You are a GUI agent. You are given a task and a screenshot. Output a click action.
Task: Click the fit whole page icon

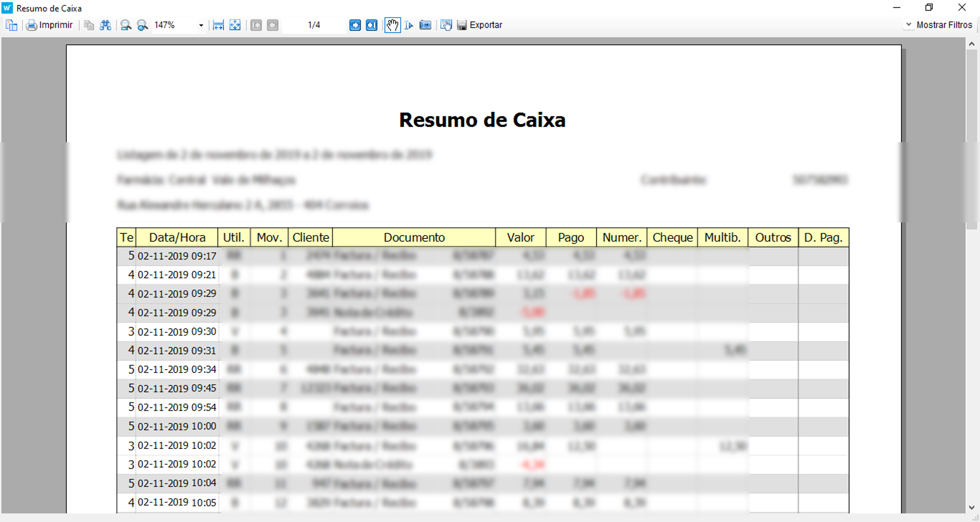pyautogui.click(x=235, y=25)
